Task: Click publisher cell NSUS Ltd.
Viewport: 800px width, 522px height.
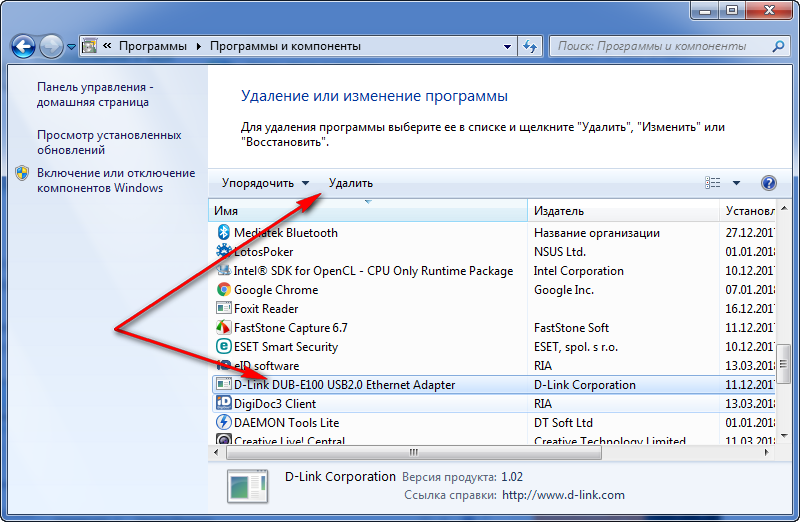Action: pyautogui.click(x=560, y=252)
